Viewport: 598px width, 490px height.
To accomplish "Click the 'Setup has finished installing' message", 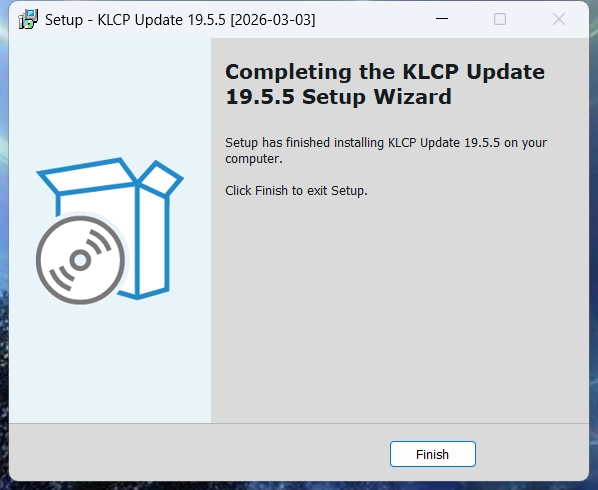I will click(386, 150).
